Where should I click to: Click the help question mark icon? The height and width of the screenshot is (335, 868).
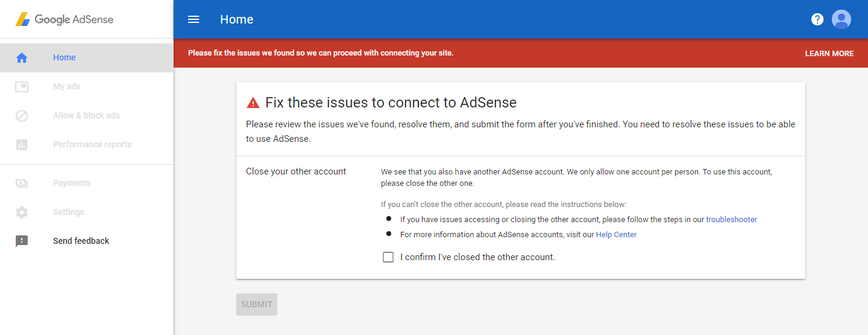point(817,19)
